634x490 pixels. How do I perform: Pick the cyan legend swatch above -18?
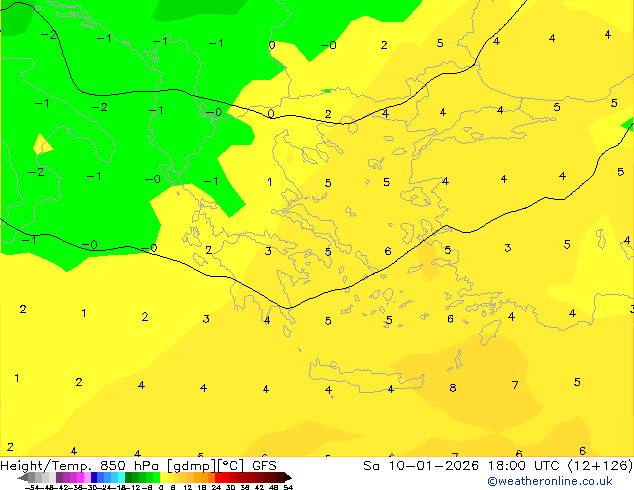pyautogui.click(x=121, y=477)
